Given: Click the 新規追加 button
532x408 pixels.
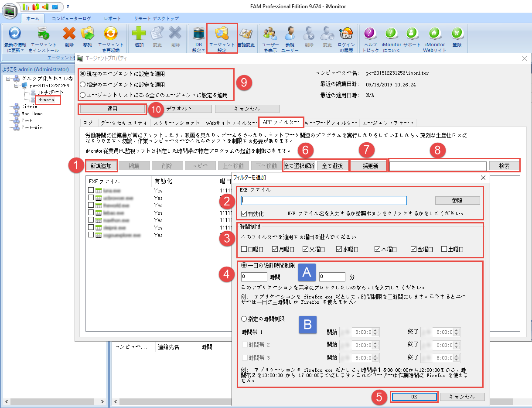Looking at the screenshot, I should (x=101, y=165).
